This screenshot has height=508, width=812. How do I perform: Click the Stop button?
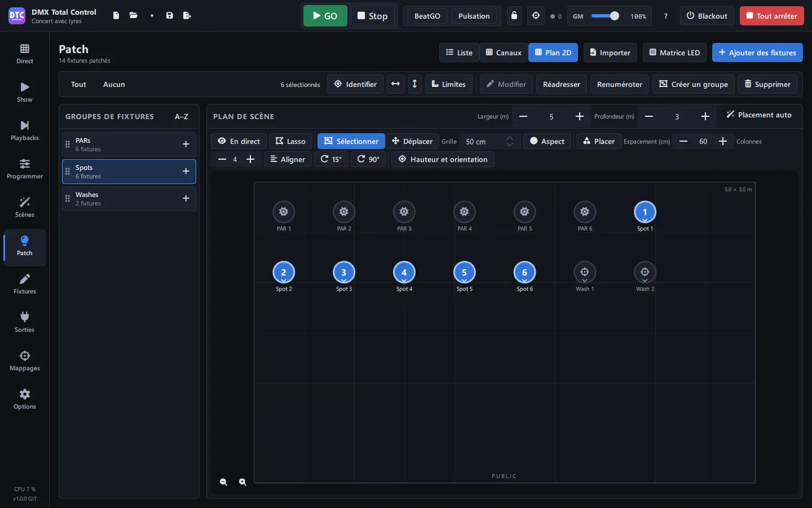372,16
